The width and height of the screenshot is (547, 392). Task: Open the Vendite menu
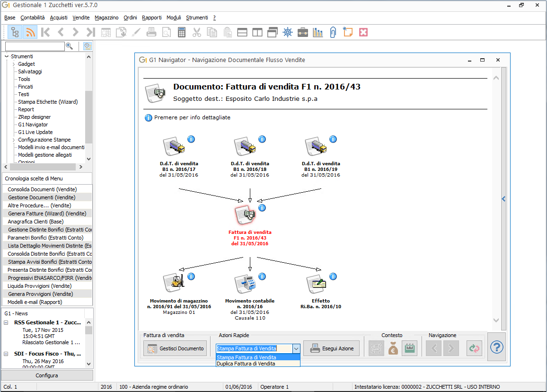pyautogui.click(x=81, y=18)
